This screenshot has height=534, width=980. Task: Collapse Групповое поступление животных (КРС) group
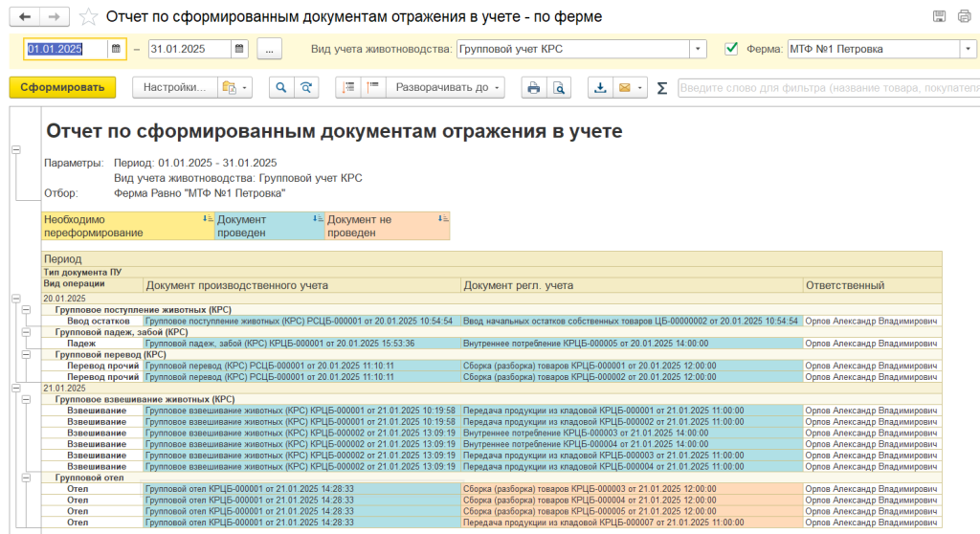pos(26,309)
